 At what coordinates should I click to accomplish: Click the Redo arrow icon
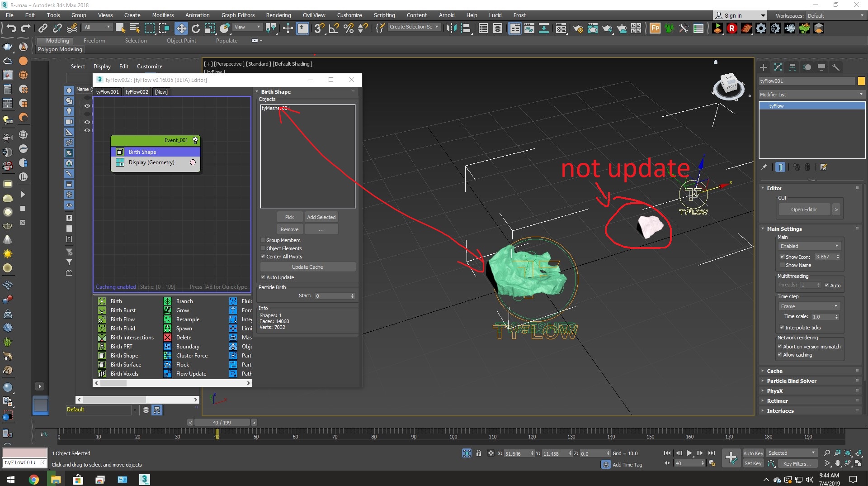[x=26, y=29]
